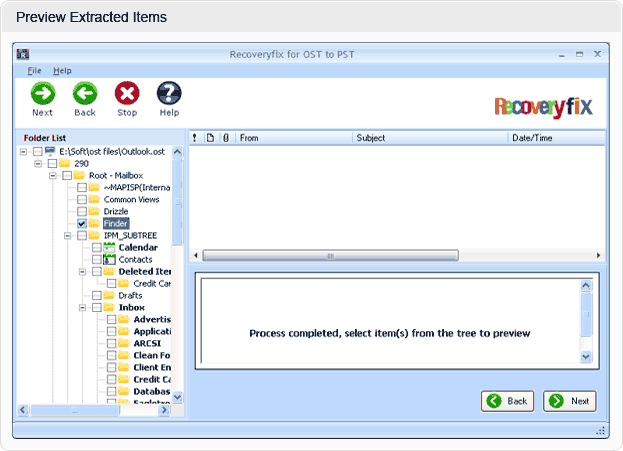The height and width of the screenshot is (451, 623).
Task: Click the message list horizontal scrollbar thumb
Action: [x=331, y=256]
